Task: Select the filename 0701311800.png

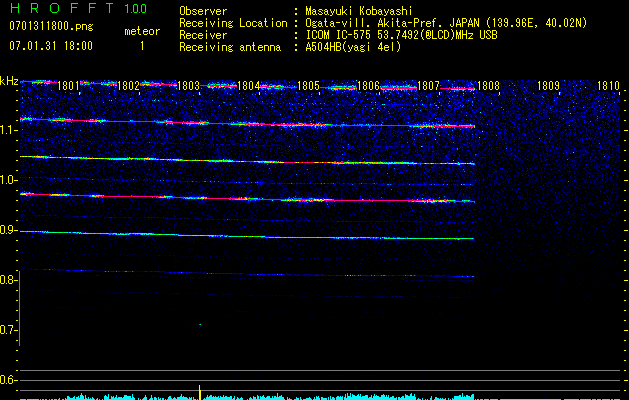Action: 50,26
